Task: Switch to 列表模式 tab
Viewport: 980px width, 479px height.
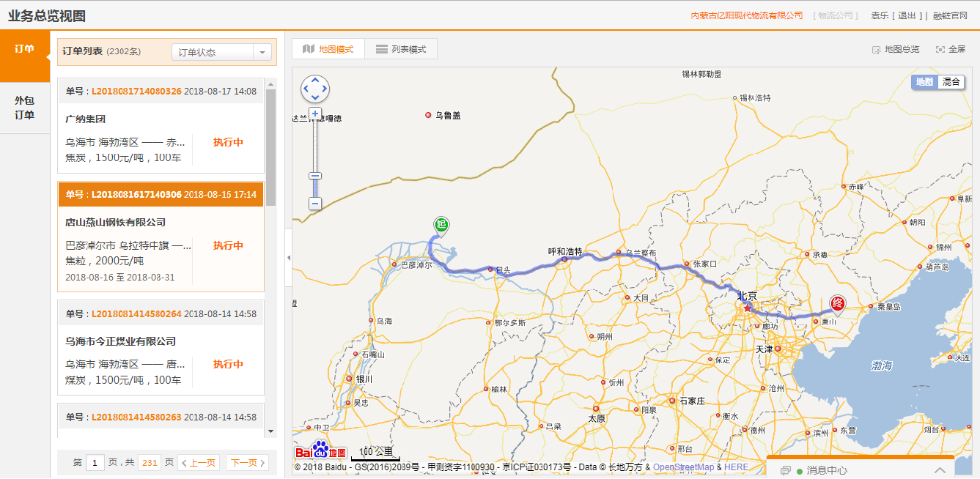Action: tap(401, 49)
